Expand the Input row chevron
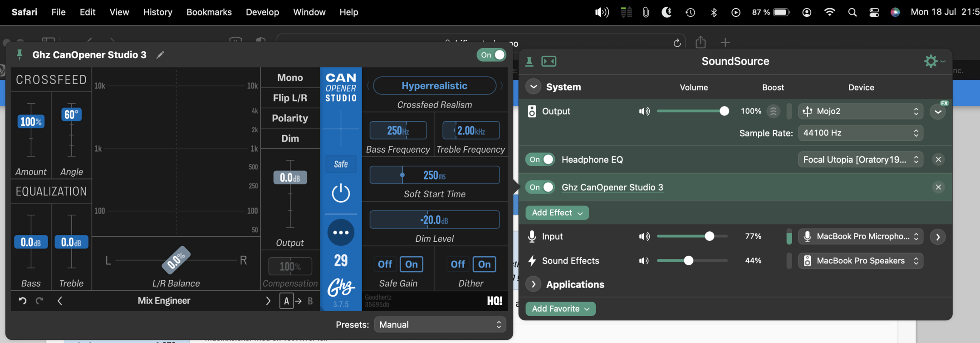Screen dimensions: 980x343 pos(938,237)
